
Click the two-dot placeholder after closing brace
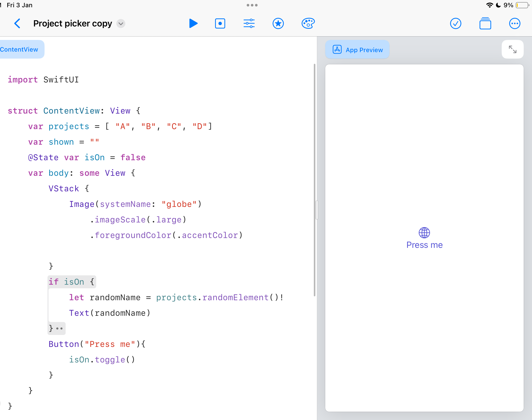[60, 328]
